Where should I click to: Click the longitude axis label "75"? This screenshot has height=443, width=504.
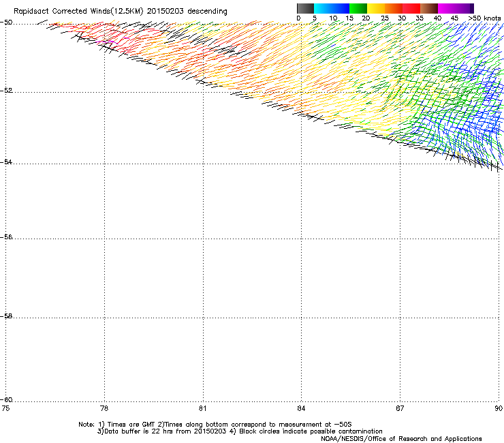coord(5,408)
